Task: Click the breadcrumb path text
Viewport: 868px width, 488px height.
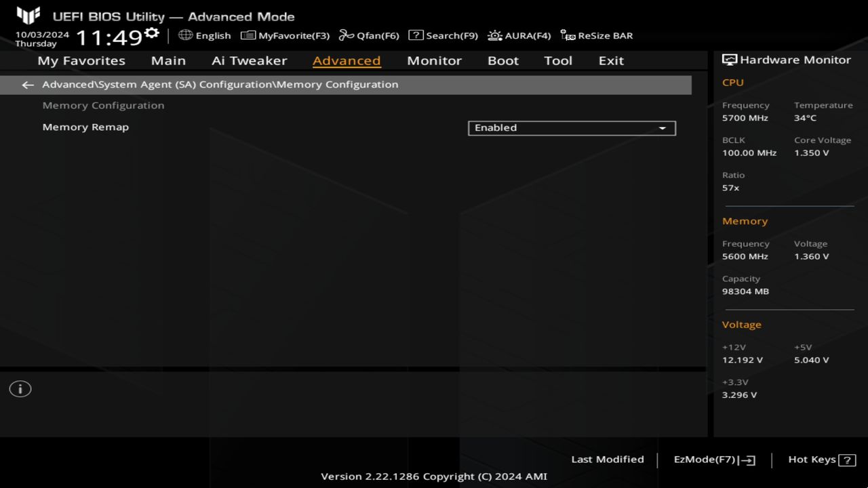Action: [x=220, y=85]
